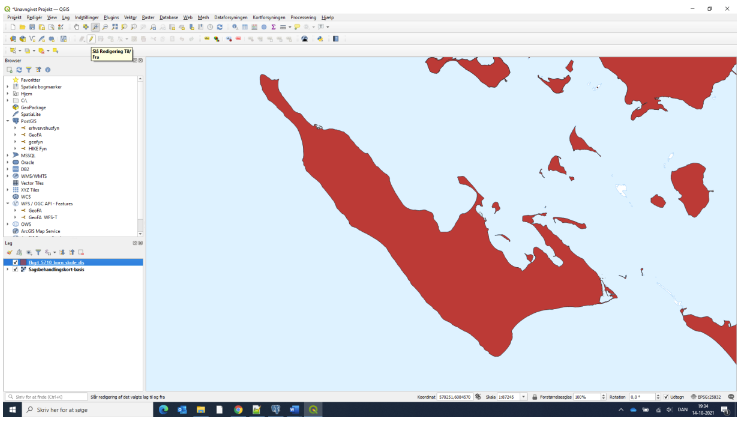Viewport: 740px width, 421px height.
Task: Click the Open Data Source Manager icon
Action: pos(13,39)
